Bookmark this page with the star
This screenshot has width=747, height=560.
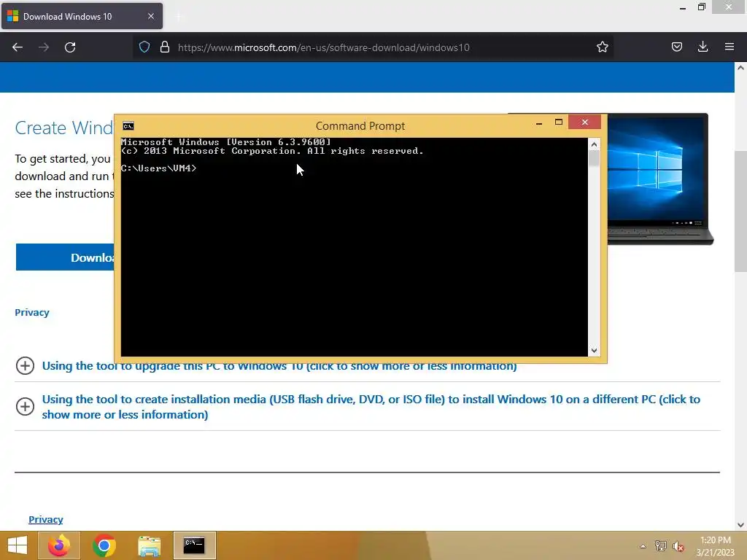(x=602, y=47)
